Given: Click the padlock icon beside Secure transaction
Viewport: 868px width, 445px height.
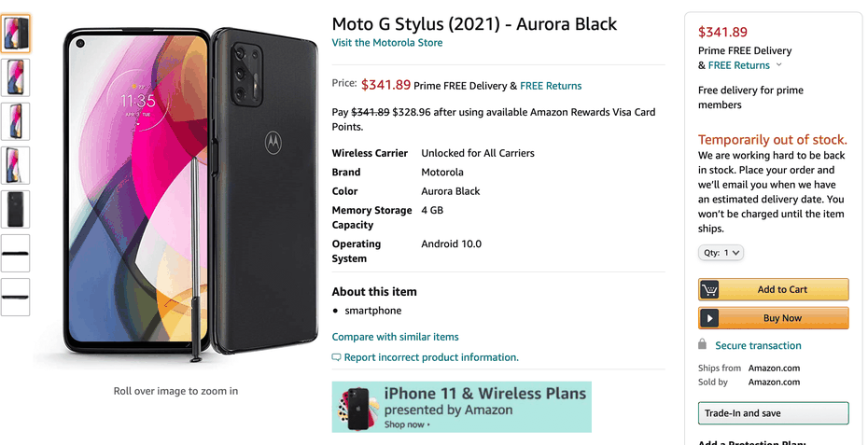Looking at the screenshot, I should pyautogui.click(x=702, y=344).
